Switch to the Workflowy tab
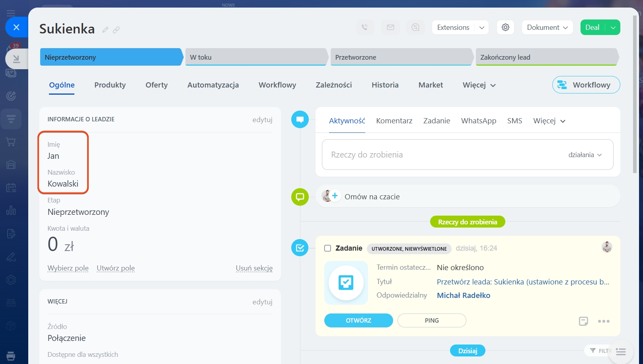643x364 pixels. (x=277, y=85)
